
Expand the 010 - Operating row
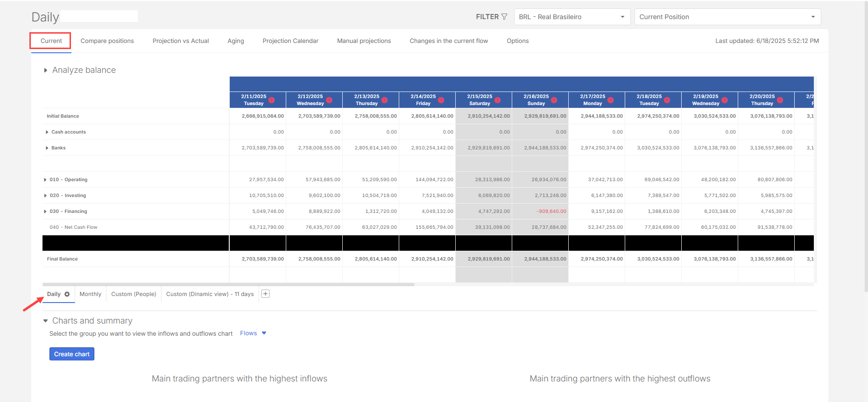tap(45, 180)
